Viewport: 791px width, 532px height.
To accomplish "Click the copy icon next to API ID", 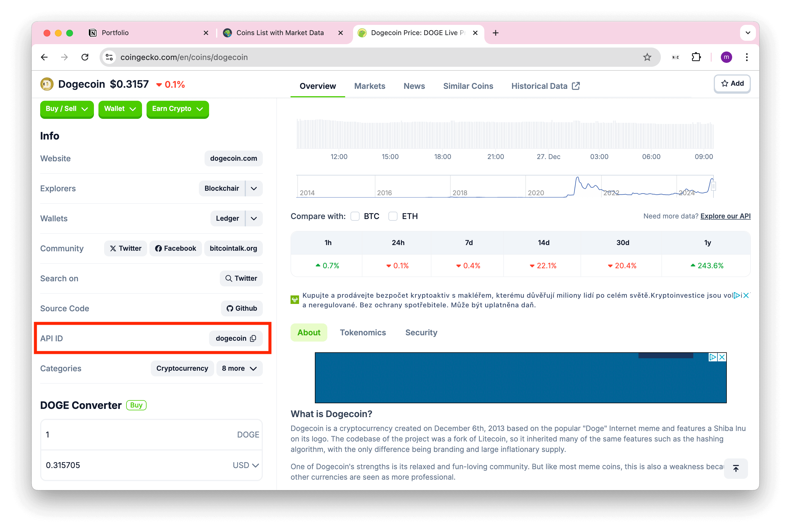I will tap(253, 338).
